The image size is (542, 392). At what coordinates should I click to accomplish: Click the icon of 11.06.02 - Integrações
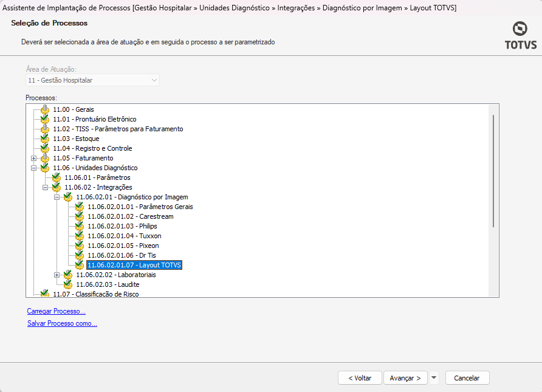coord(57,187)
